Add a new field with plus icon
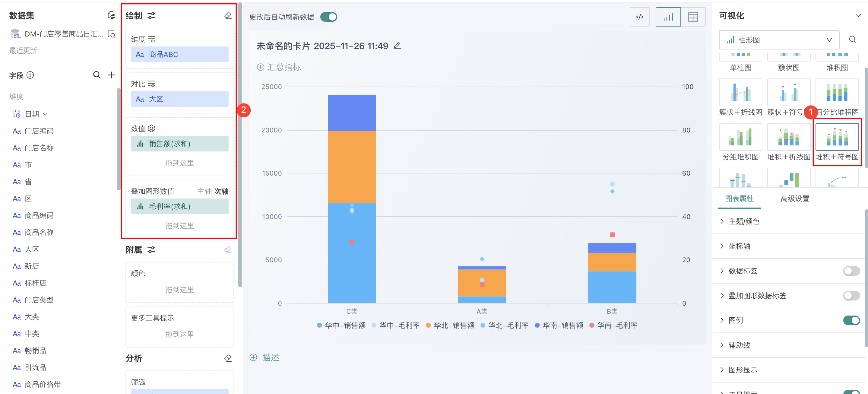The width and height of the screenshot is (868, 394). point(112,75)
